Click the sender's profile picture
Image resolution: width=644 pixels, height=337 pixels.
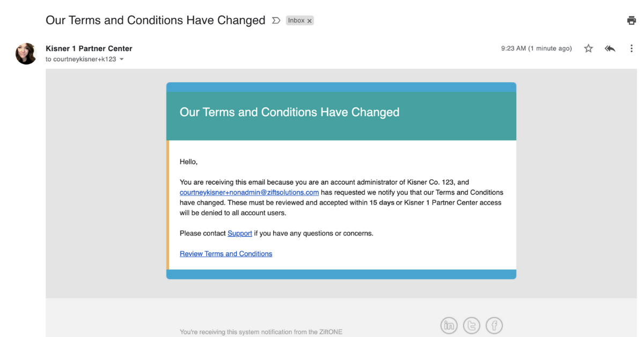pos(26,54)
